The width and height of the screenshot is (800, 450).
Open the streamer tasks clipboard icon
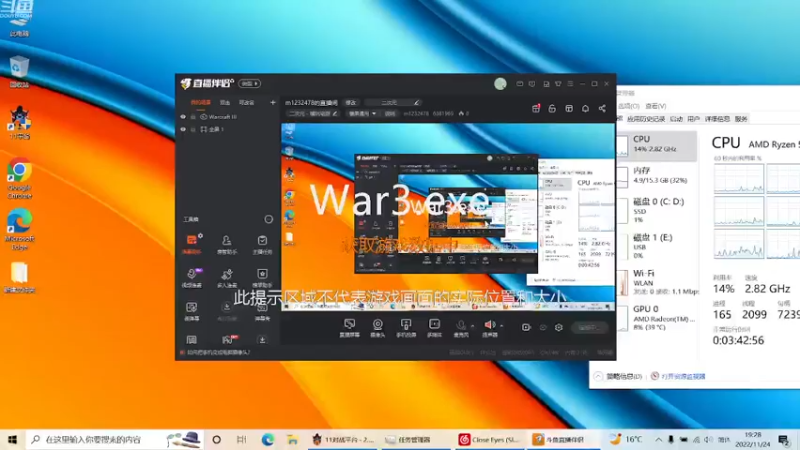click(262, 244)
